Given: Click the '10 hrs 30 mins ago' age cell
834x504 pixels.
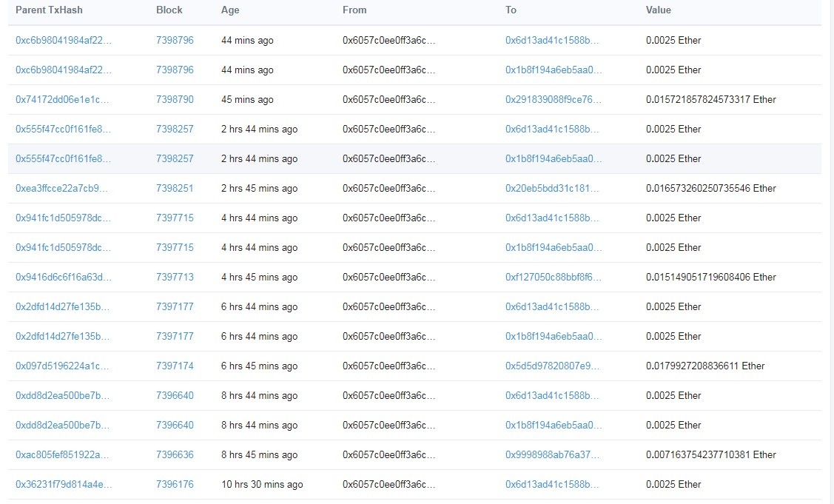Looking at the screenshot, I should click(262, 484).
